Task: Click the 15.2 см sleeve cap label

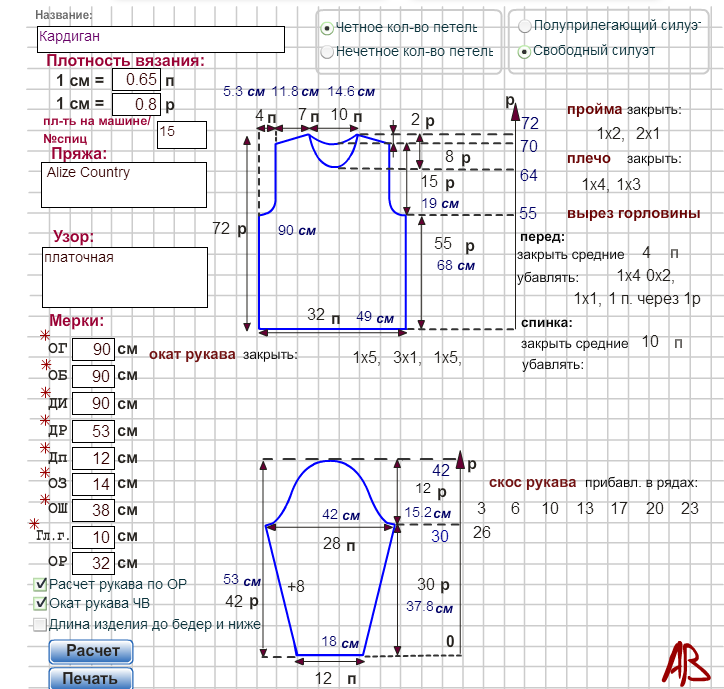Action: pyautogui.click(x=428, y=513)
